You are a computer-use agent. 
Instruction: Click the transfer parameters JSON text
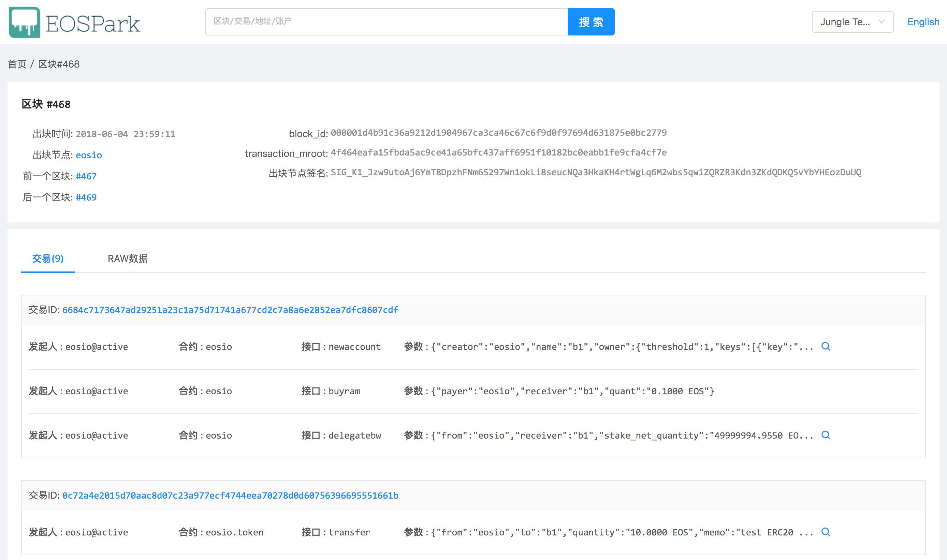pos(622,532)
